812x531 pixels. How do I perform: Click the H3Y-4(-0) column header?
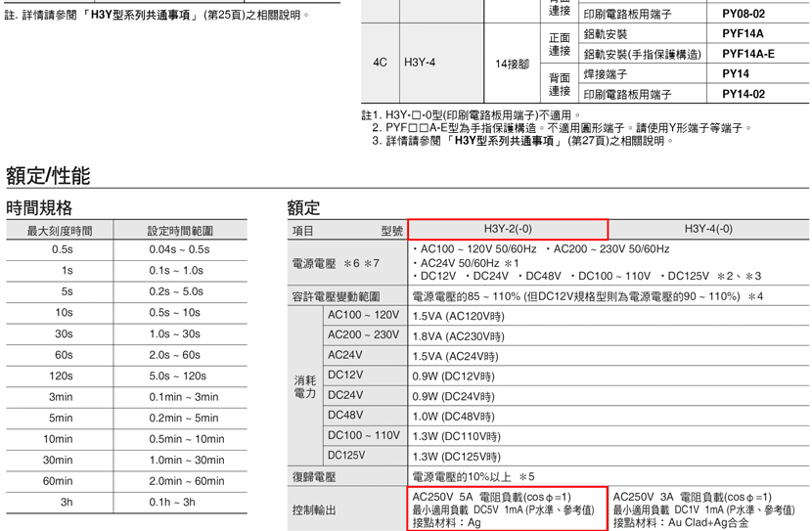click(708, 229)
